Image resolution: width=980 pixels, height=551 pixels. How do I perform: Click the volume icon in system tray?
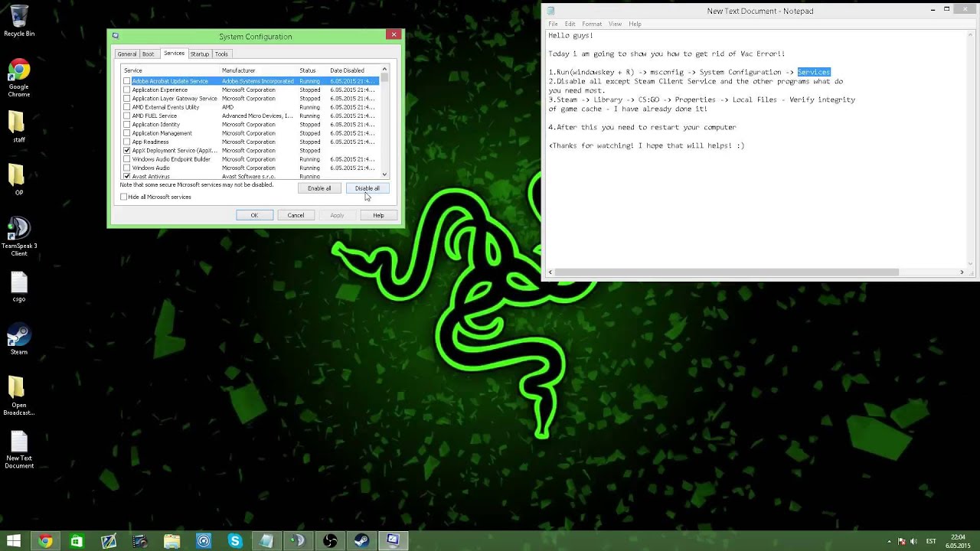(913, 541)
